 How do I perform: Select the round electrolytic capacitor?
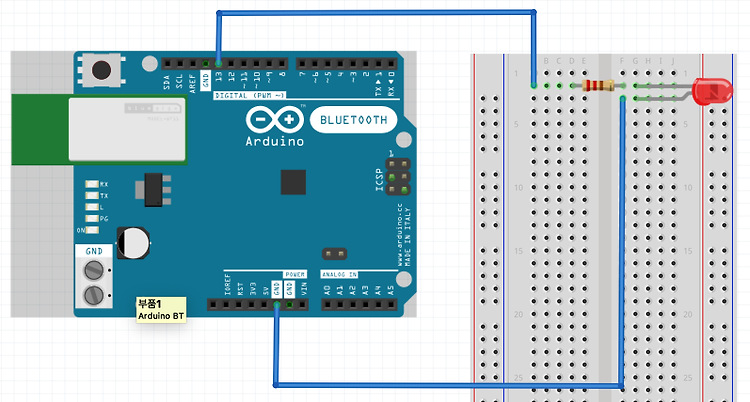[133, 243]
